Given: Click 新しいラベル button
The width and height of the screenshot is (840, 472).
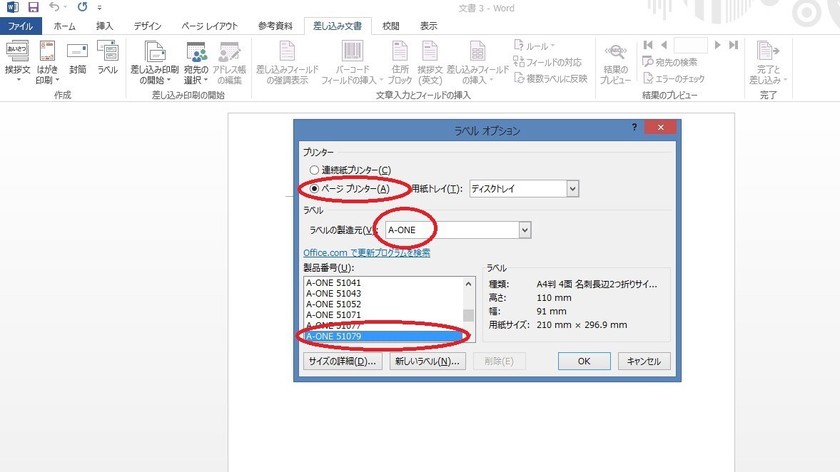Looking at the screenshot, I should tap(427, 361).
